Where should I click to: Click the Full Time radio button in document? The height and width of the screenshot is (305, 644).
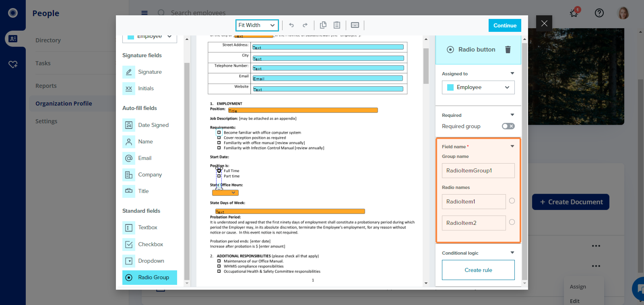[x=219, y=171]
